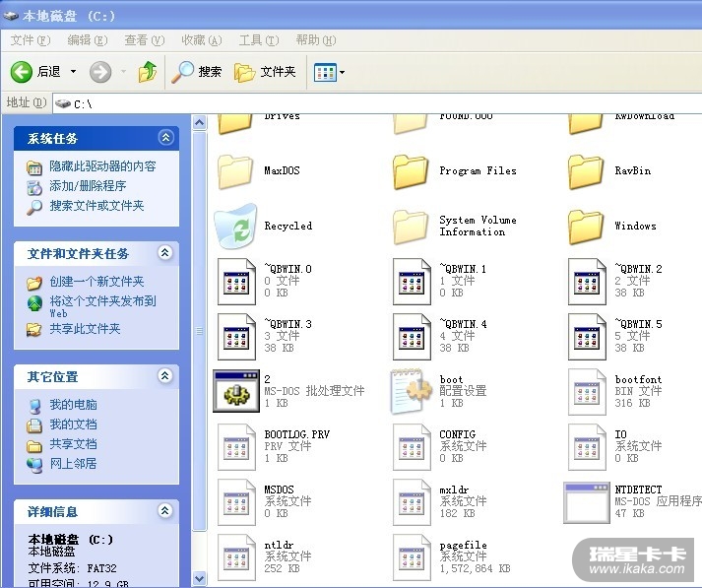Open the 查看(V) menu
This screenshot has height=588, width=702.
(x=144, y=40)
